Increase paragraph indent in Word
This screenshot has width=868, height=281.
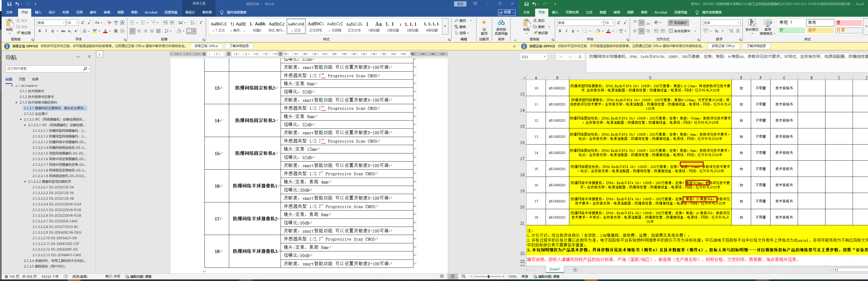[172, 23]
